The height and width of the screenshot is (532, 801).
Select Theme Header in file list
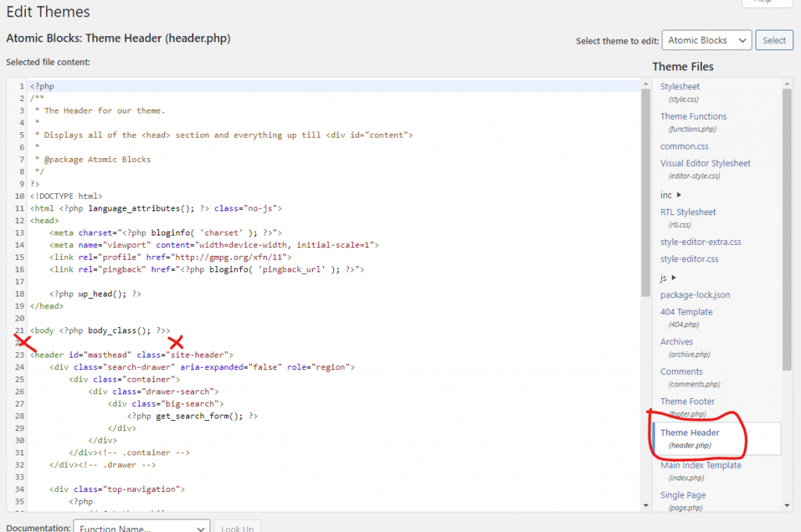click(689, 433)
